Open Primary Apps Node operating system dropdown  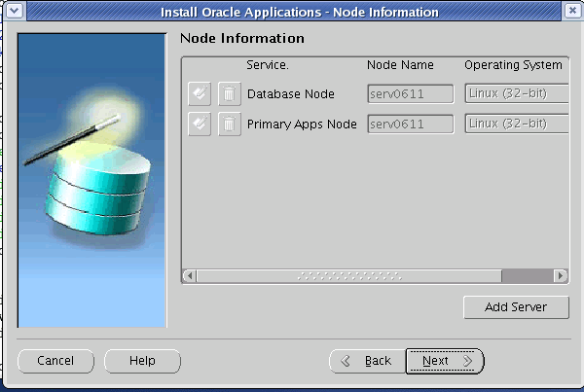pyautogui.click(x=517, y=124)
